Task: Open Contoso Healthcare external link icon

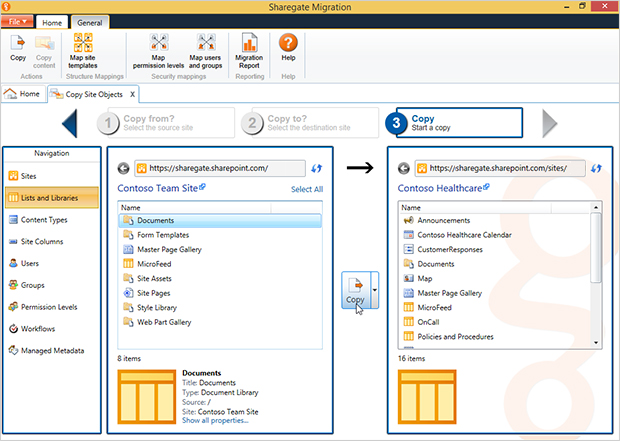Action: [x=486, y=187]
